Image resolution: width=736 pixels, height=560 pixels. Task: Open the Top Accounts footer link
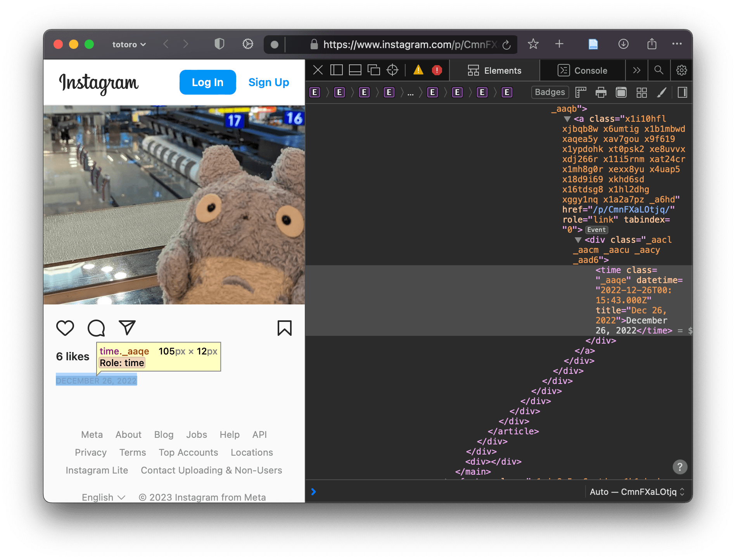[188, 453]
